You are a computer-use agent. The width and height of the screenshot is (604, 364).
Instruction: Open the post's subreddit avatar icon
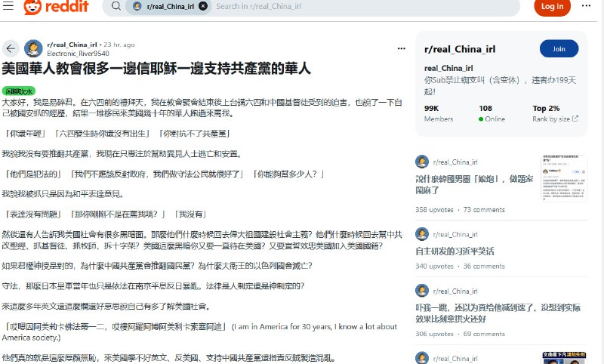[x=33, y=48]
